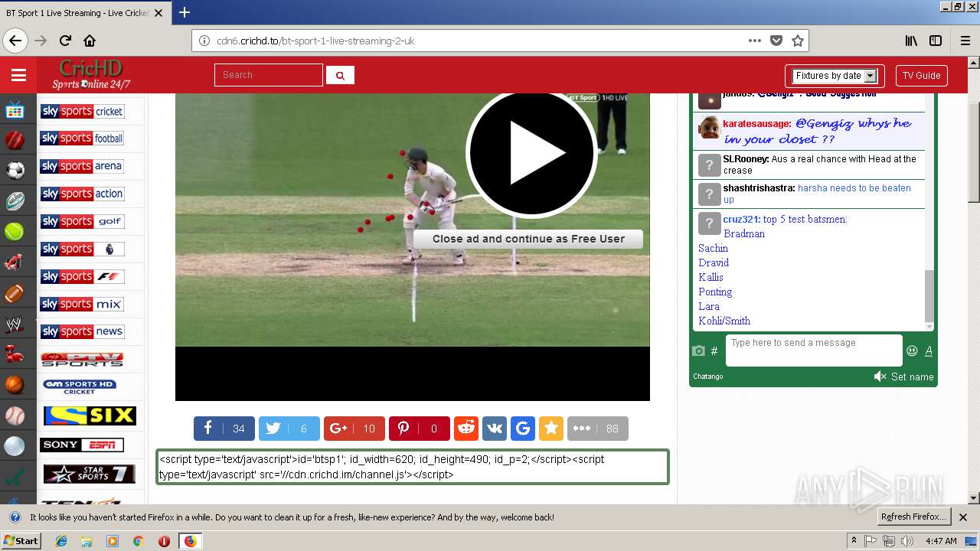Share page on Reddit
This screenshot has width=980, height=551.
465,429
